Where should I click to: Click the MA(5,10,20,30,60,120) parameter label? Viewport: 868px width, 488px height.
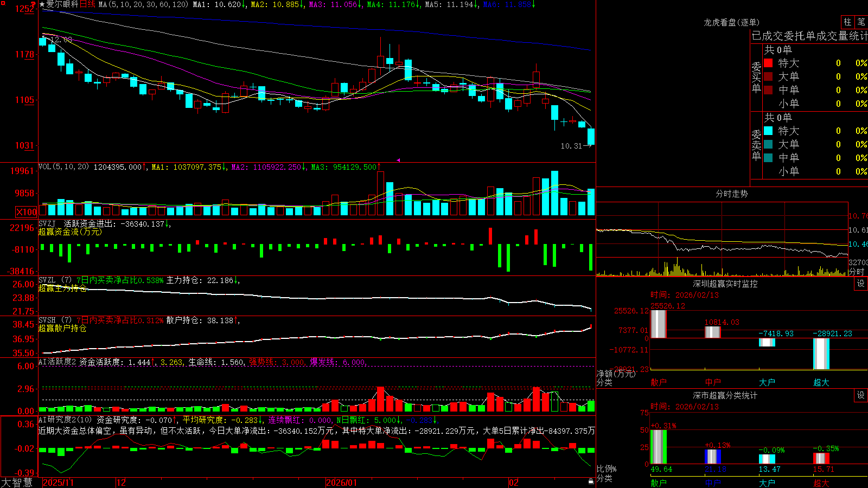pyautogui.click(x=143, y=4)
